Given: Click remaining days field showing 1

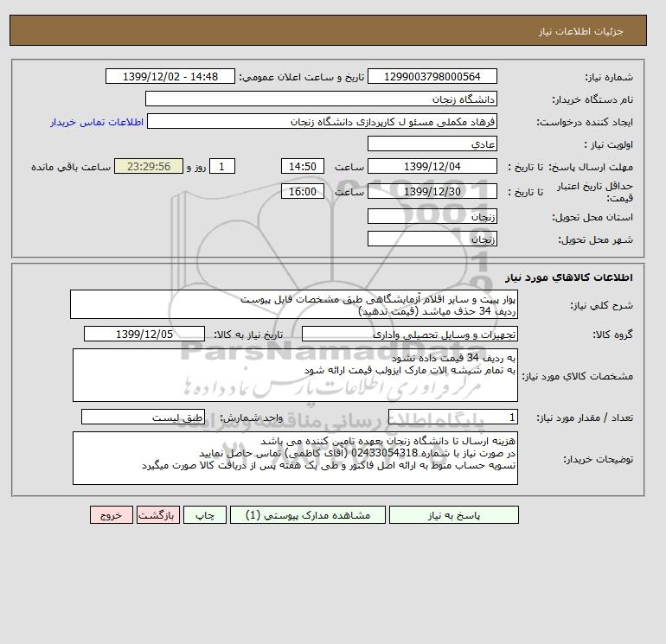Looking at the screenshot, I should [221, 167].
